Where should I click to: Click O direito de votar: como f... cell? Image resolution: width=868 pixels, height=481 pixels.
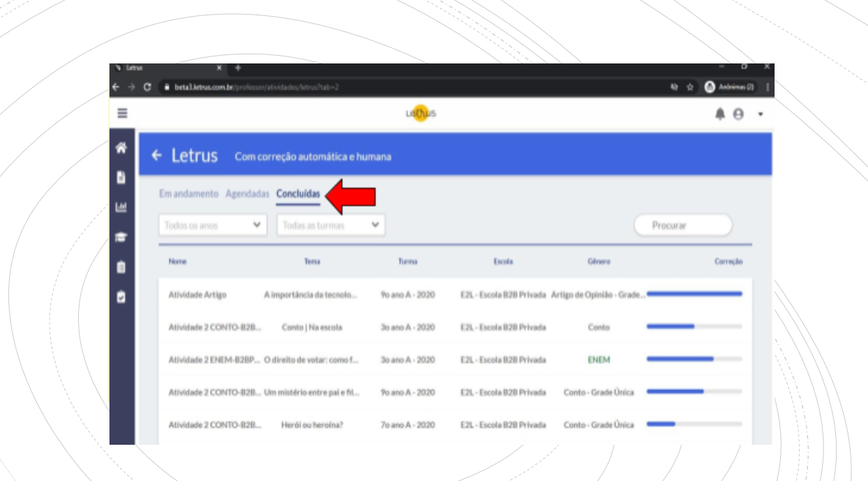pyautogui.click(x=312, y=360)
